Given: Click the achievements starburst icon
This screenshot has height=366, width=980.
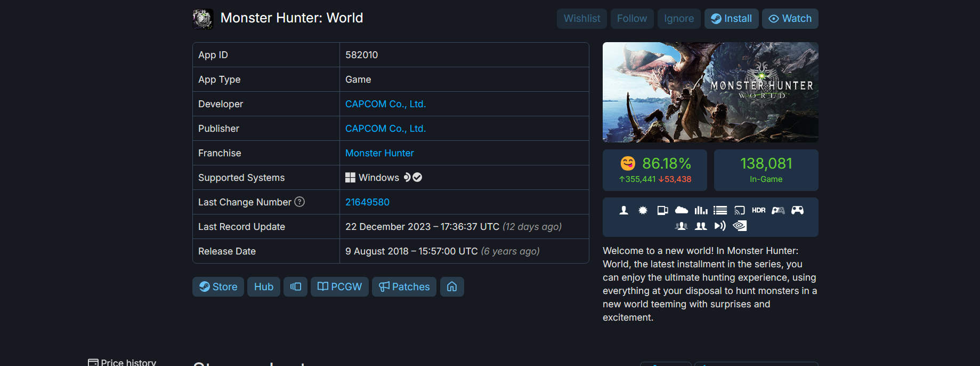Looking at the screenshot, I should click(x=643, y=210).
